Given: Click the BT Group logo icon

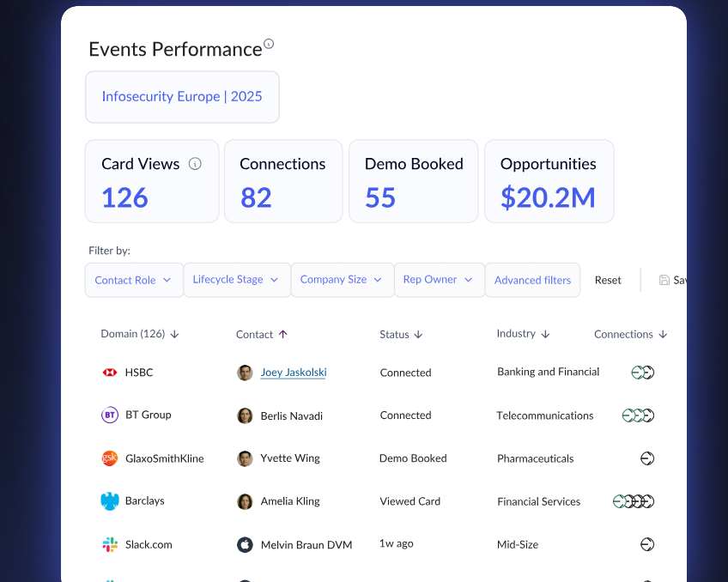Looking at the screenshot, I should point(110,415).
